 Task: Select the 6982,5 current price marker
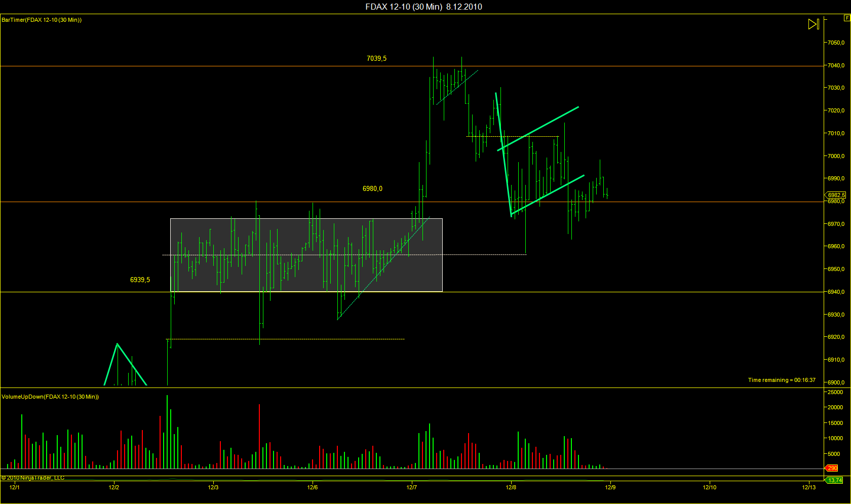pyautogui.click(x=836, y=195)
